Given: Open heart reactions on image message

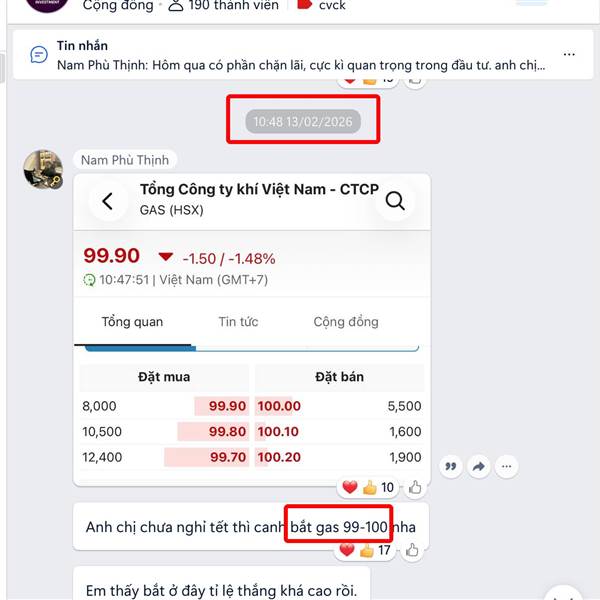Looking at the screenshot, I should (349, 487).
